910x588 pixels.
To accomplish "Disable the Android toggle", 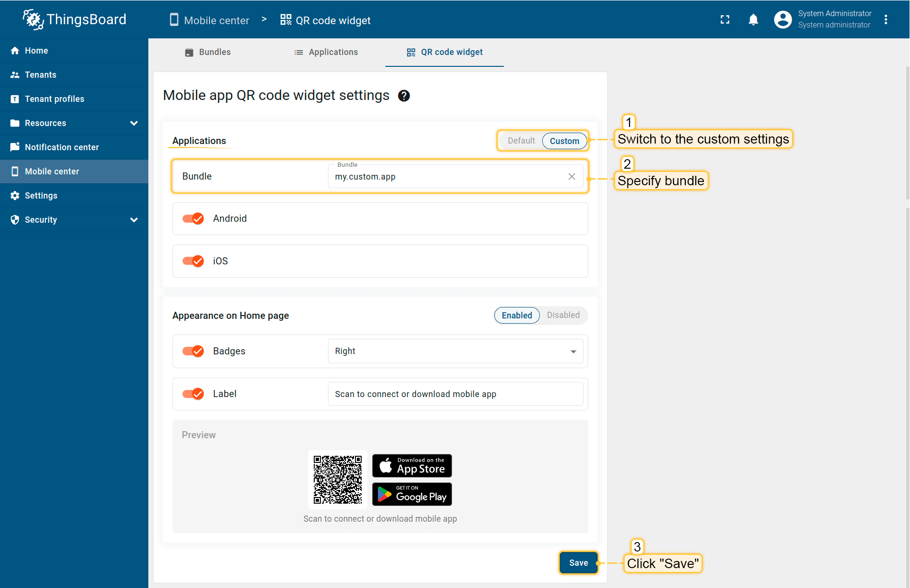I will pyautogui.click(x=193, y=218).
